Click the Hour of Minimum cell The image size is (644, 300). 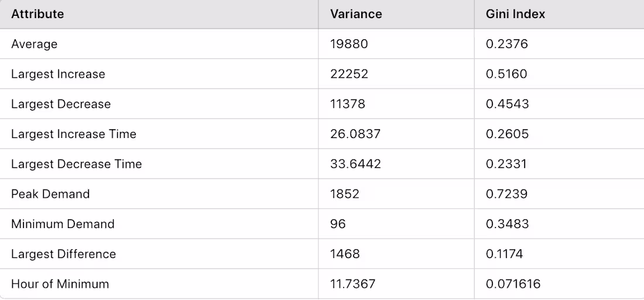(60, 284)
